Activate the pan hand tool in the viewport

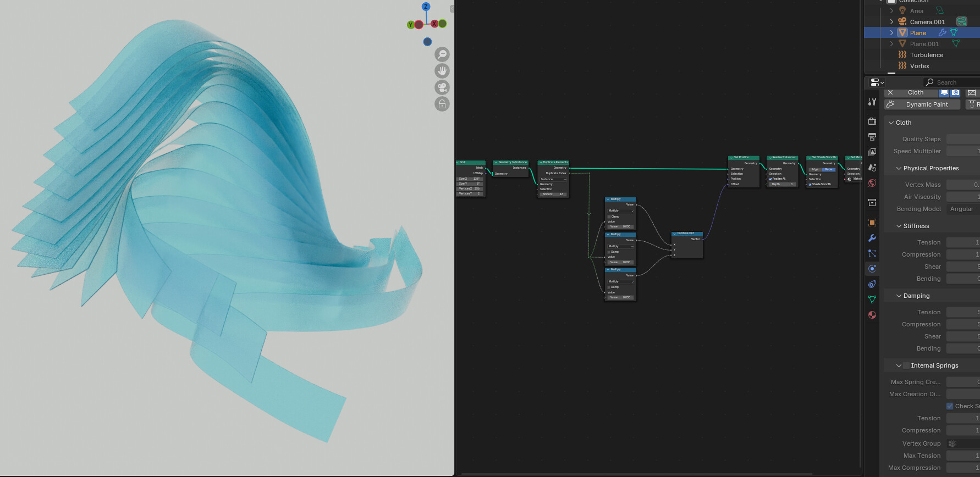point(442,71)
